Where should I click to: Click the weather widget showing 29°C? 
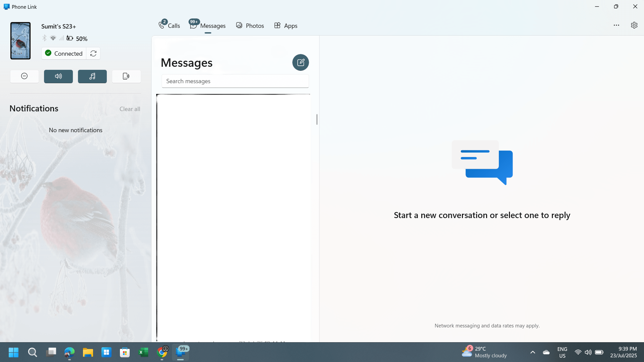(x=484, y=352)
